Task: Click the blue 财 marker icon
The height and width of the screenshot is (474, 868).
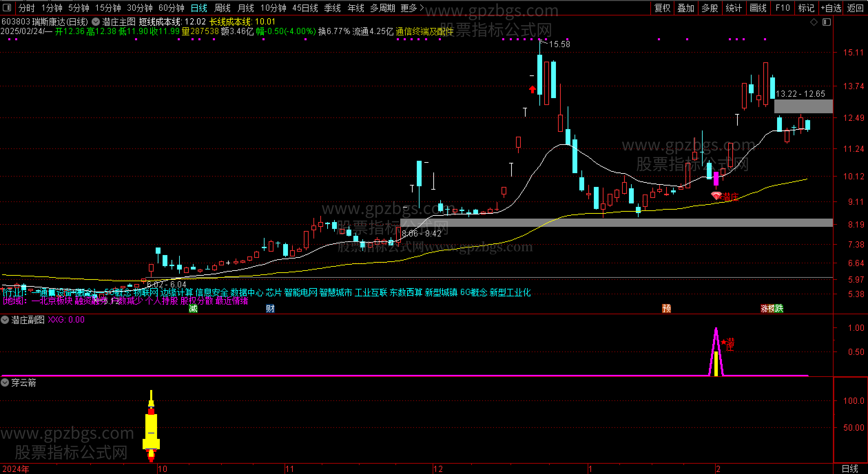Action: click(x=270, y=308)
